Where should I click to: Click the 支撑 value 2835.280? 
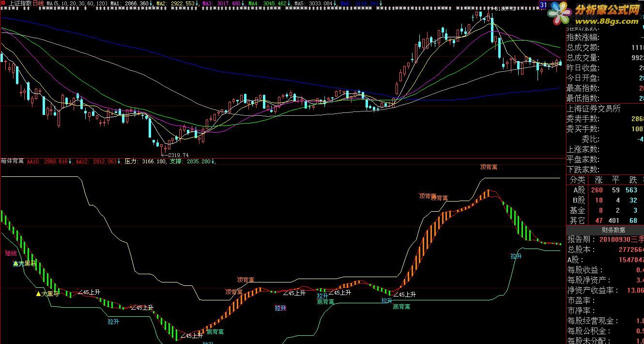[199, 161]
